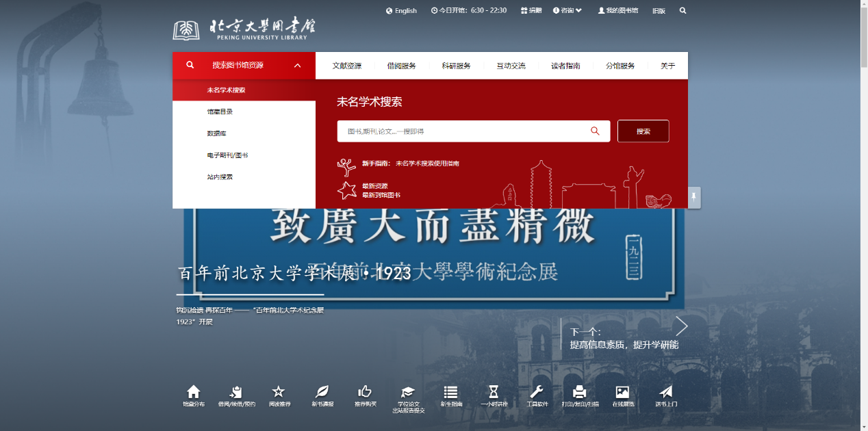Click the 搜索 button
Image resolution: width=868 pixels, height=431 pixels.
[643, 131]
